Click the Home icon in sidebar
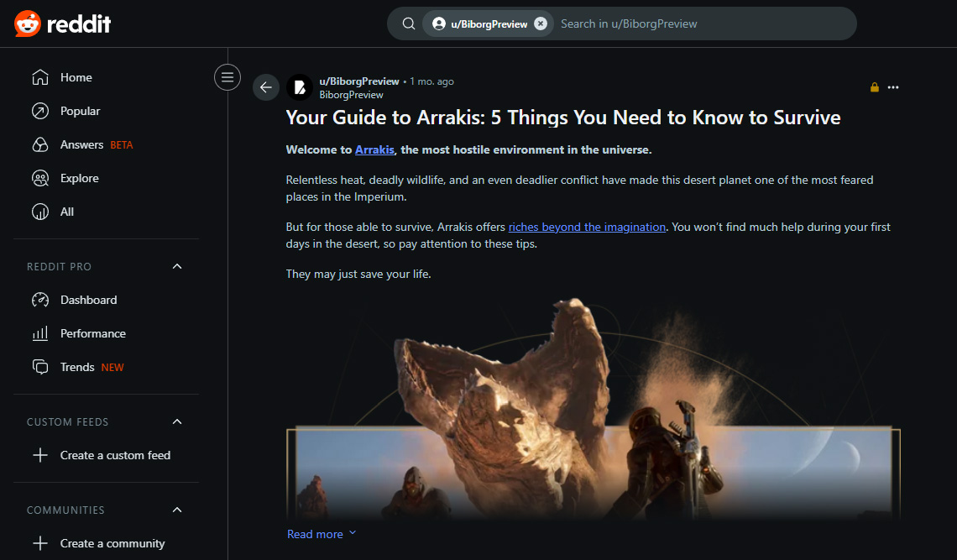 pos(40,77)
